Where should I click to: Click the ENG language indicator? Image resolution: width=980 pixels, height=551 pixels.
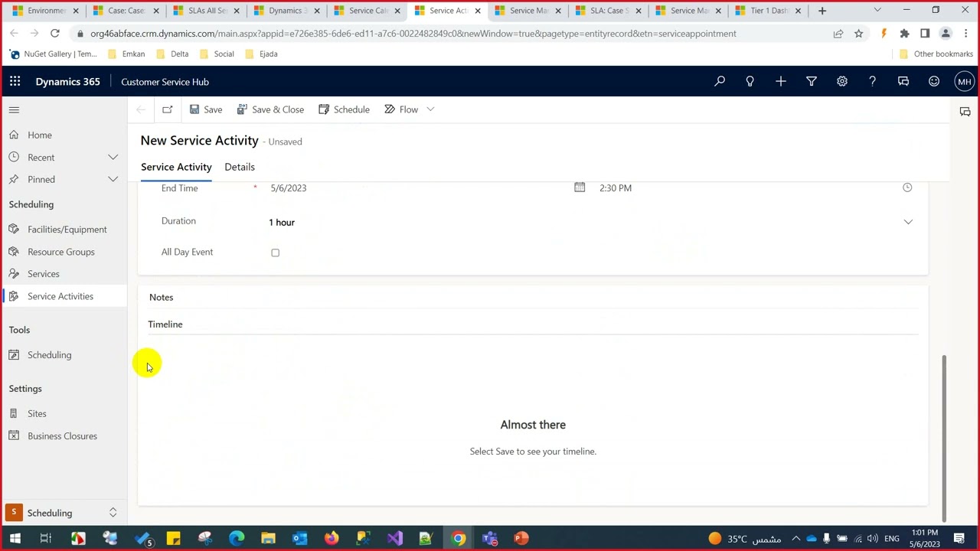[893, 538]
